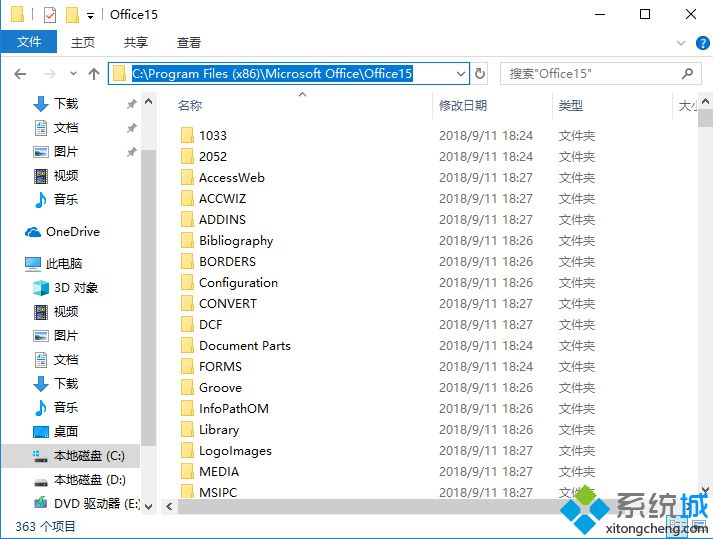The image size is (713, 539).
Task: Select the 2052 folder icon
Action: tap(187, 156)
